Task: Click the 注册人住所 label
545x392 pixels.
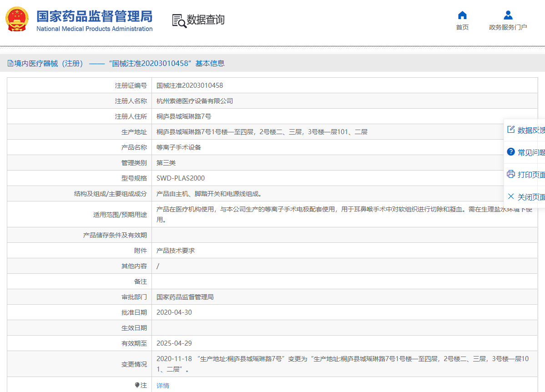Action: (x=131, y=116)
